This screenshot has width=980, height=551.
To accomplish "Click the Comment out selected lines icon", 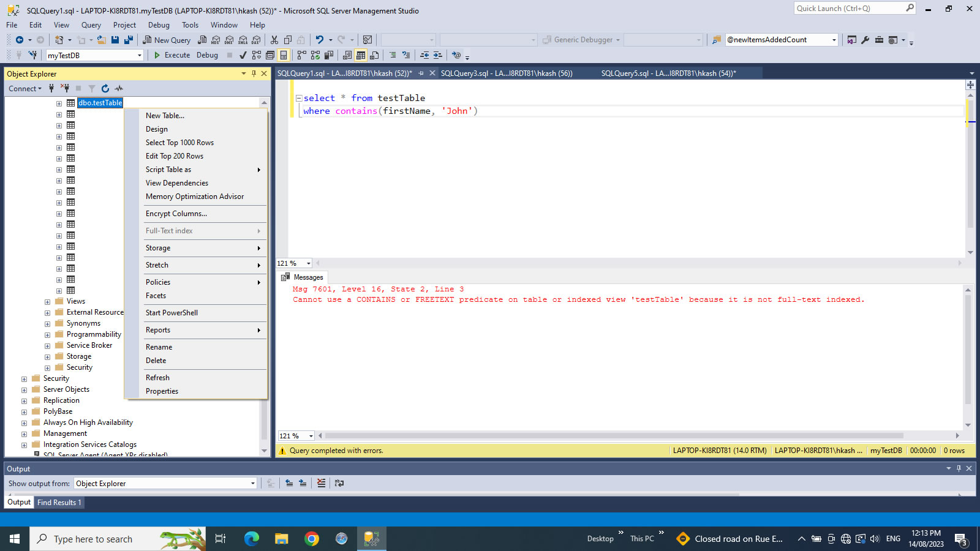I will pyautogui.click(x=393, y=55).
